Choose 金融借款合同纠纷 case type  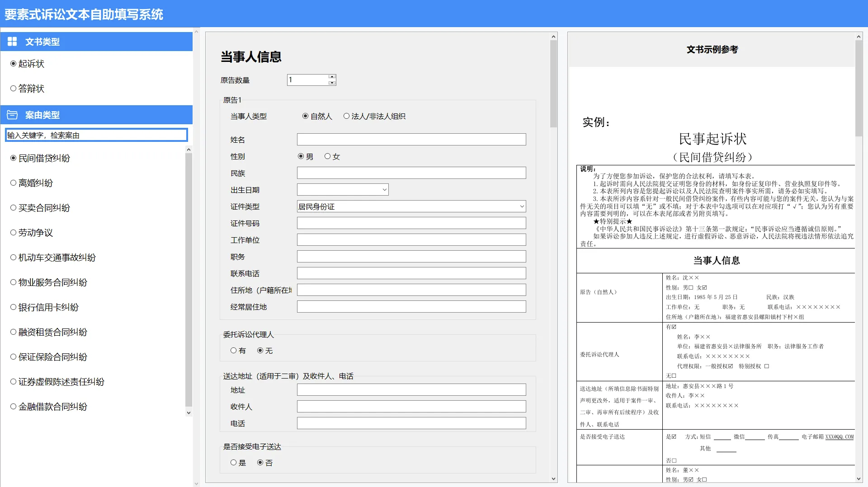coord(48,407)
